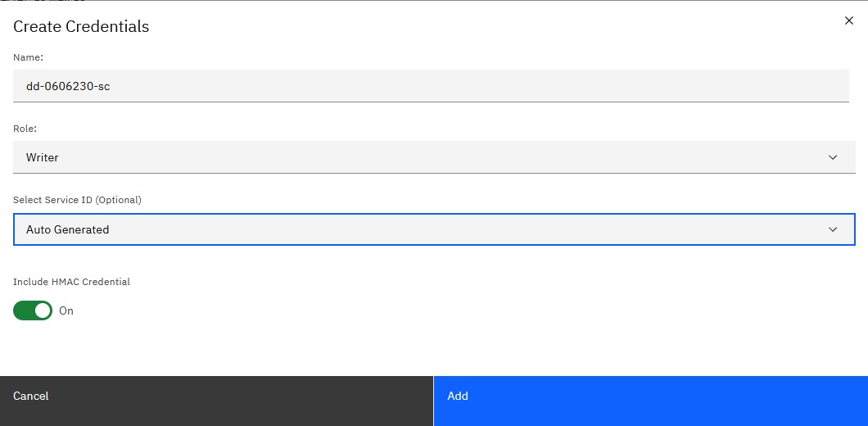The width and height of the screenshot is (868, 426).
Task: Click the 'Writer' text in Role field
Action: tap(43, 157)
